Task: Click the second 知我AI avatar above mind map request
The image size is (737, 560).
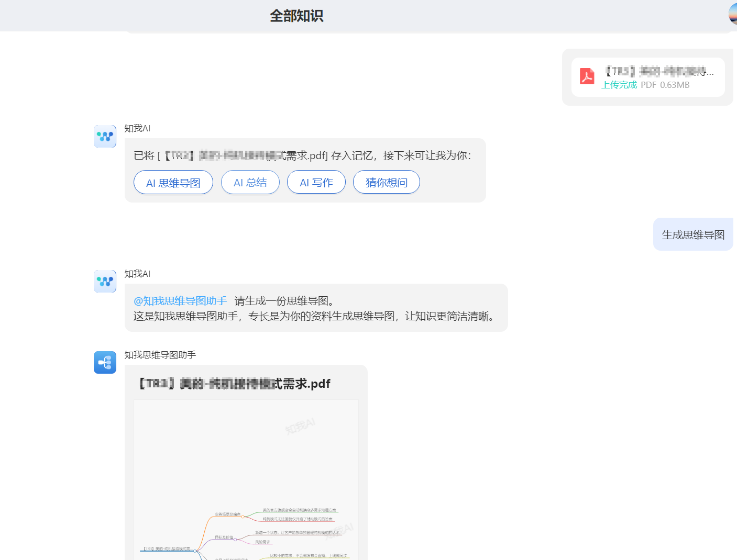Action: [x=105, y=281]
